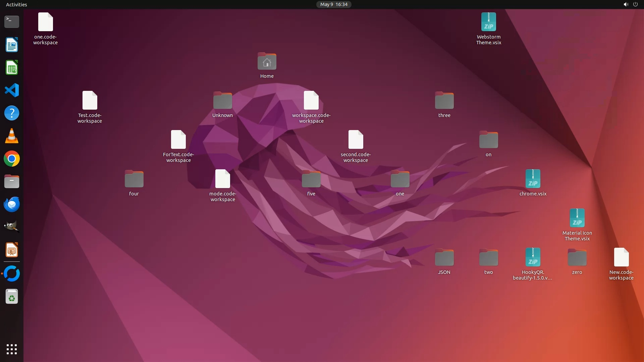The width and height of the screenshot is (644, 362).
Task: Open the Trash in dock
Action: point(12,297)
